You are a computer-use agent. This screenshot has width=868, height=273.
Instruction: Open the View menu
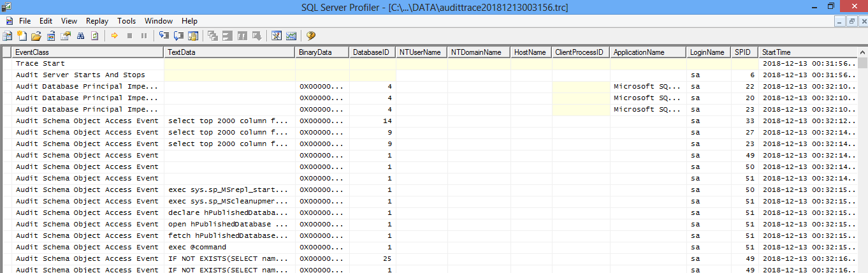point(69,21)
